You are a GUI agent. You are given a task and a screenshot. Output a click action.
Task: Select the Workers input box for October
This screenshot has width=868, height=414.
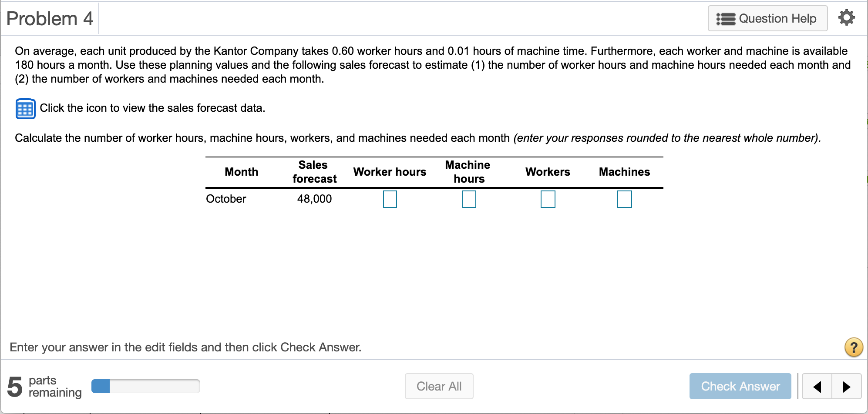click(548, 199)
